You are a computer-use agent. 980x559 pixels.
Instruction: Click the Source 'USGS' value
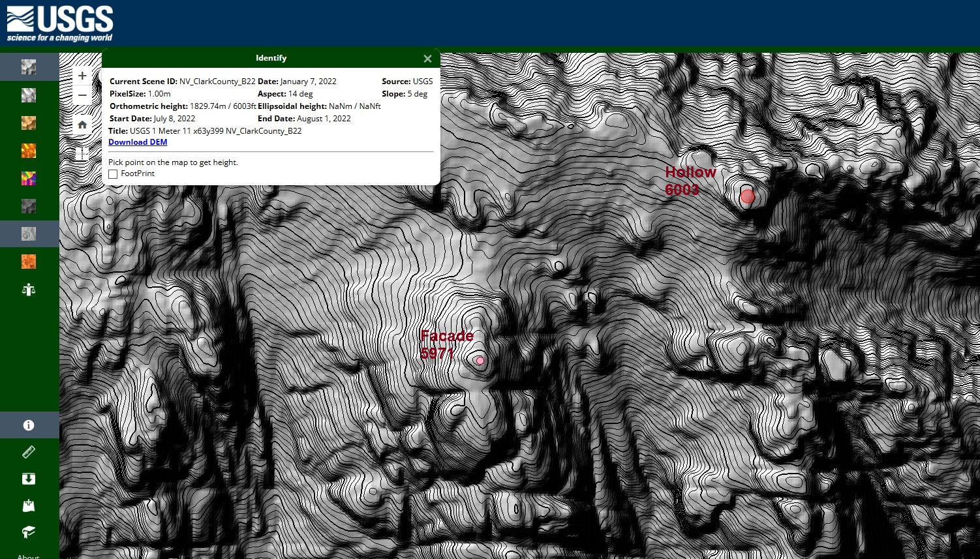pyautogui.click(x=423, y=82)
